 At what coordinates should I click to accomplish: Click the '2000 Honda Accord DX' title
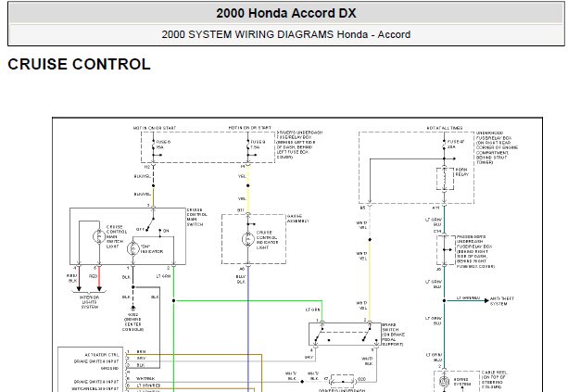click(285, 13)
